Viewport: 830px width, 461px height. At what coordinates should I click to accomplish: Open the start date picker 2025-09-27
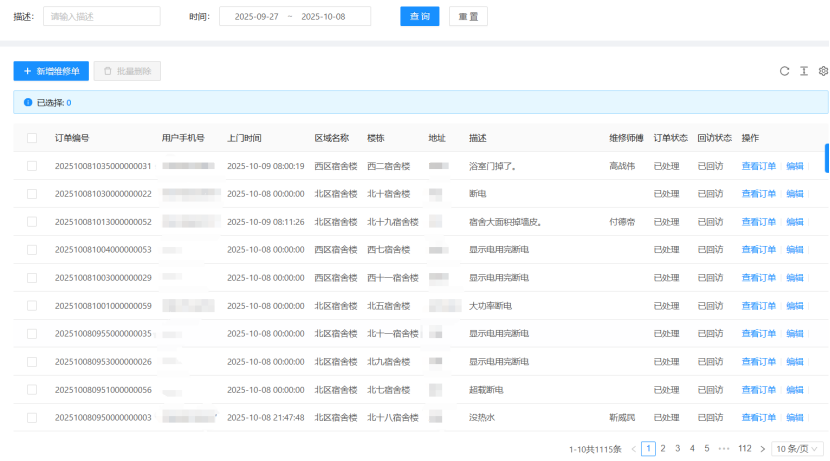click(256, 16)
